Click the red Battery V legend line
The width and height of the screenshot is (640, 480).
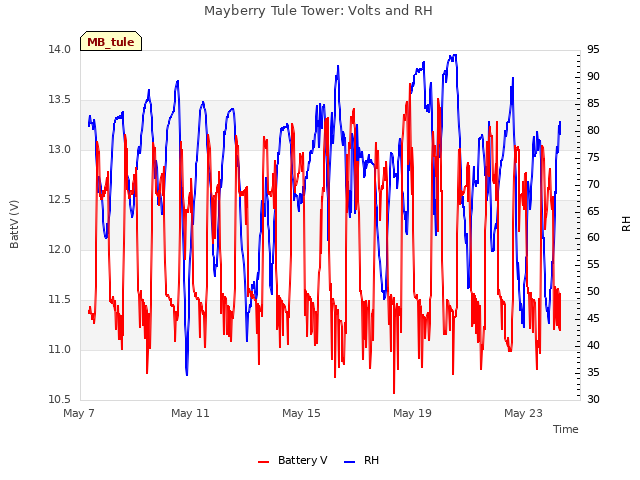pos(264,462)
